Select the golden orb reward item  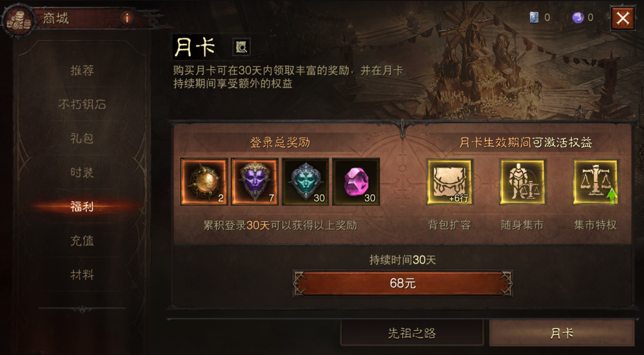click(204, 182)
